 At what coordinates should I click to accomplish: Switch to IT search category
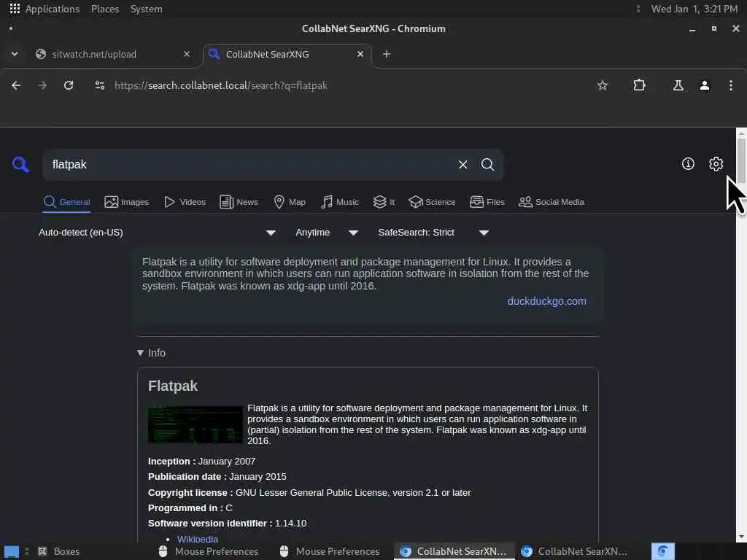pyautogui.click(x=384, y=202)
